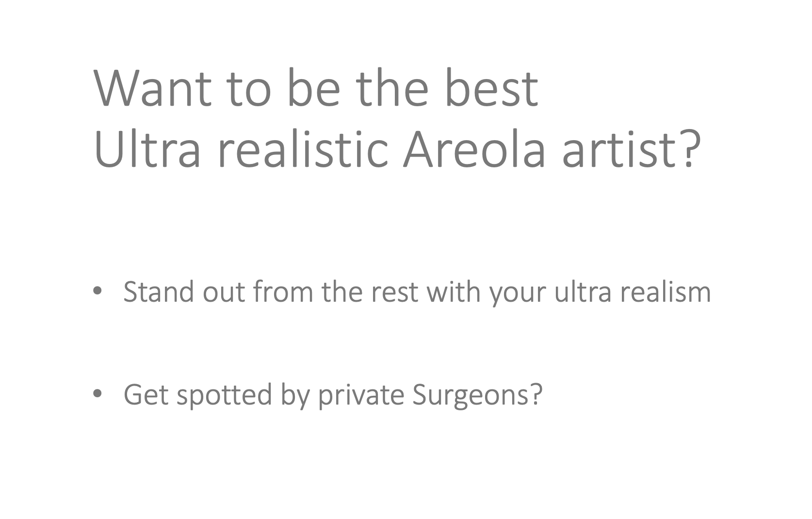Click the word 'artist?' in the title
The width and height of the screenshot is (812, 519).
click(x=632, y=148)
